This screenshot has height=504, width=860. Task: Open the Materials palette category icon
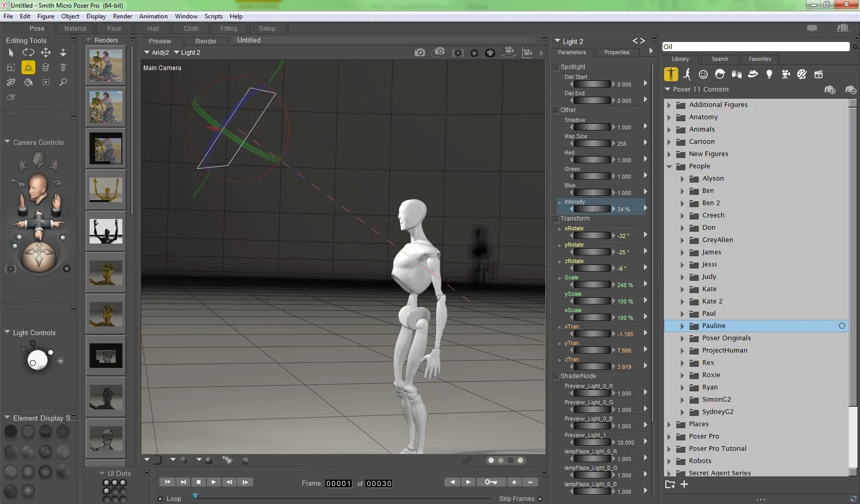pos(802,74)
